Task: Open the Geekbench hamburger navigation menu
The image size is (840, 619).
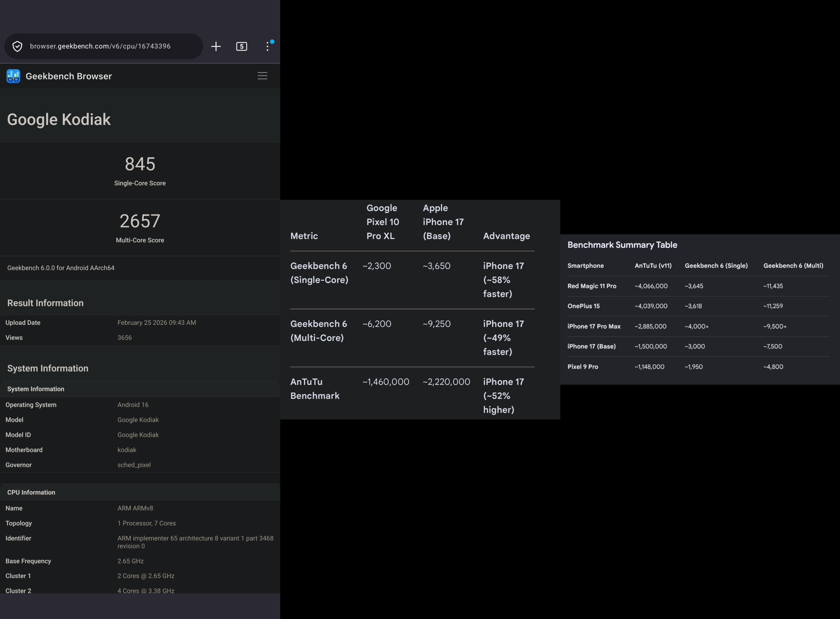Action: 263,76
